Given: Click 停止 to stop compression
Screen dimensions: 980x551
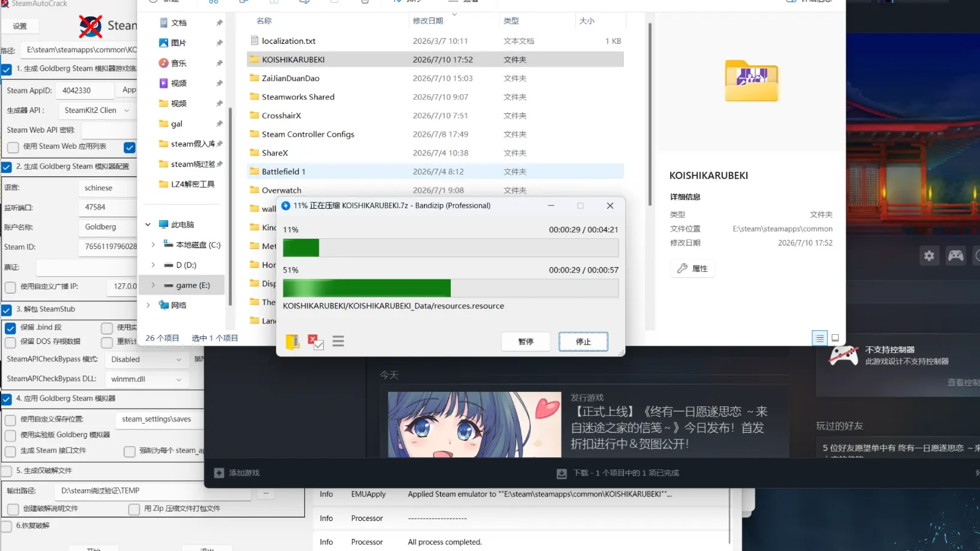Looking at the screenshot, I should (583, 342).
